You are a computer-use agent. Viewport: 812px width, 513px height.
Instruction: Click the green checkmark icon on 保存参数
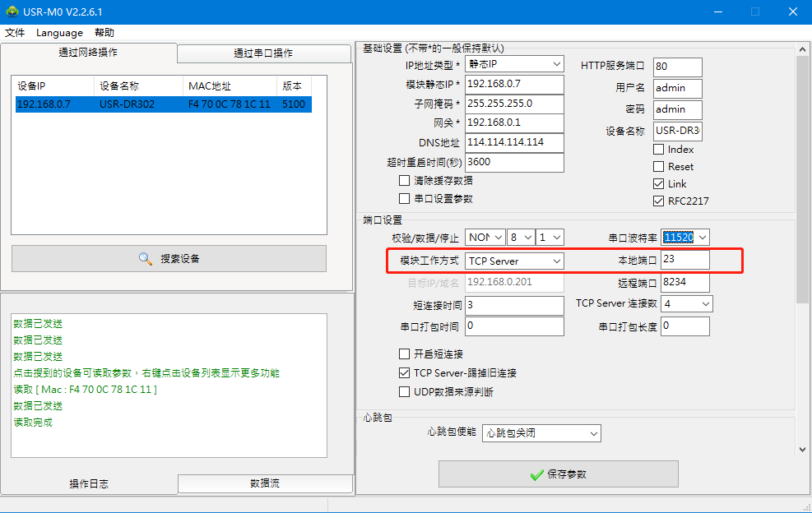click(537, 474)
